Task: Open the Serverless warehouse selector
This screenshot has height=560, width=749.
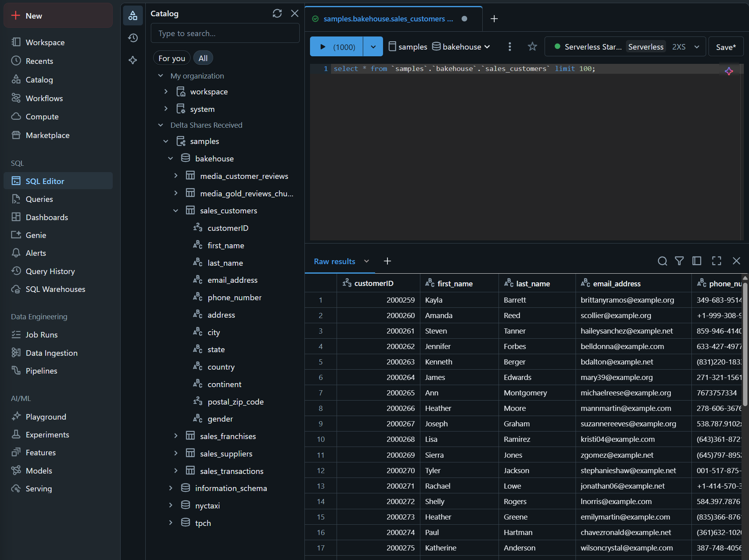Action: click(625, 47)
